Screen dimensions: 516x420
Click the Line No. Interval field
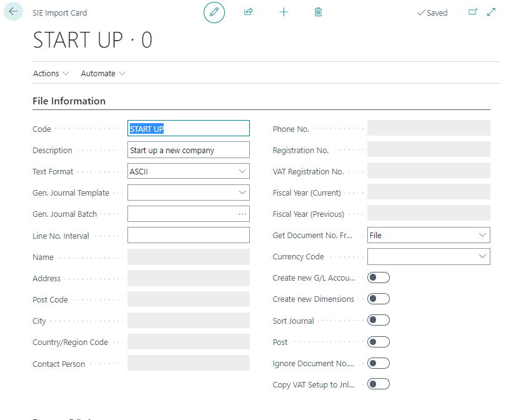(x=188, y=235)
